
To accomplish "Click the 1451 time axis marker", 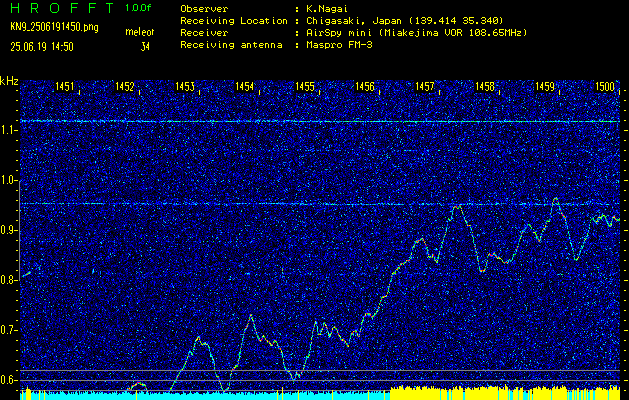I will 65,86.
